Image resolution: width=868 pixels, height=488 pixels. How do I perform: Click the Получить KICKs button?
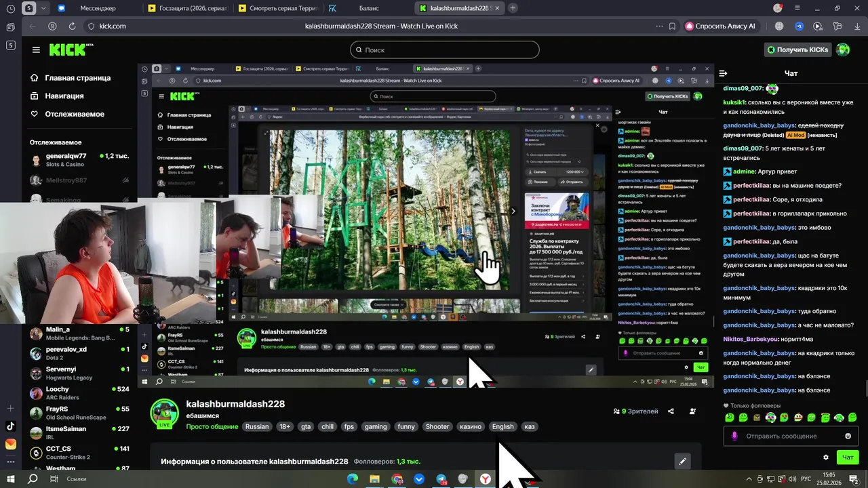click(x=797, y=49)
